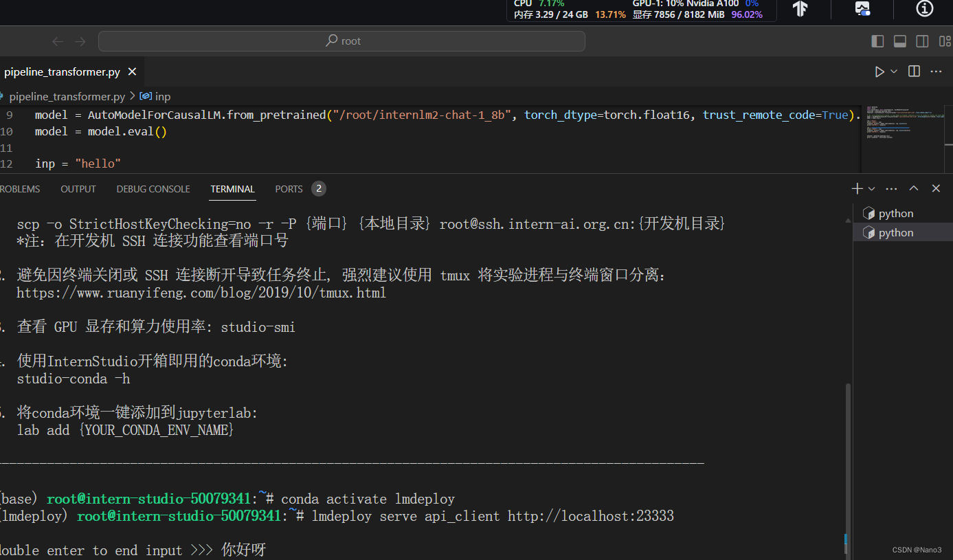The width and height of the screenshot is (953, 560).
Task: Open the info circle icon
Action: 925,8
